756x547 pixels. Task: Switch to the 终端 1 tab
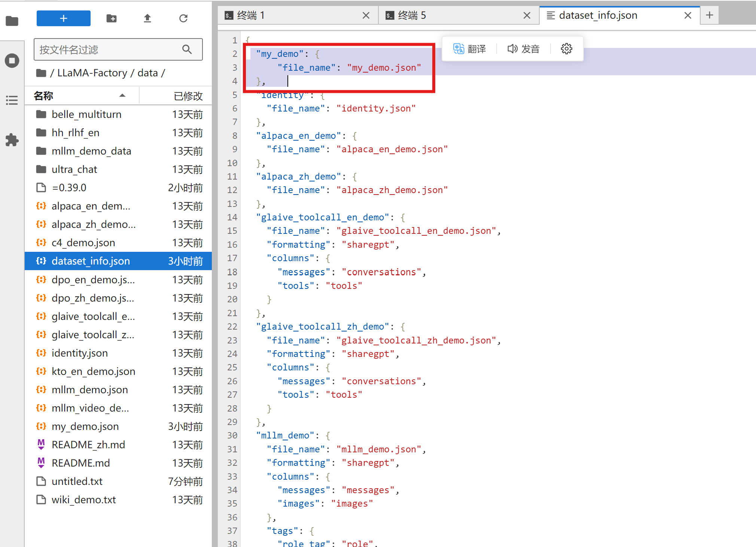click(298, 15)
